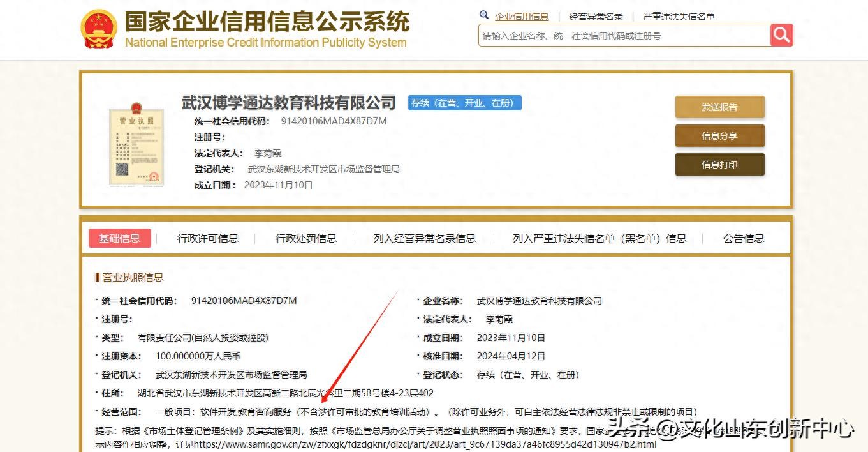Click the blue 存续 status badge

click(464, 103)
